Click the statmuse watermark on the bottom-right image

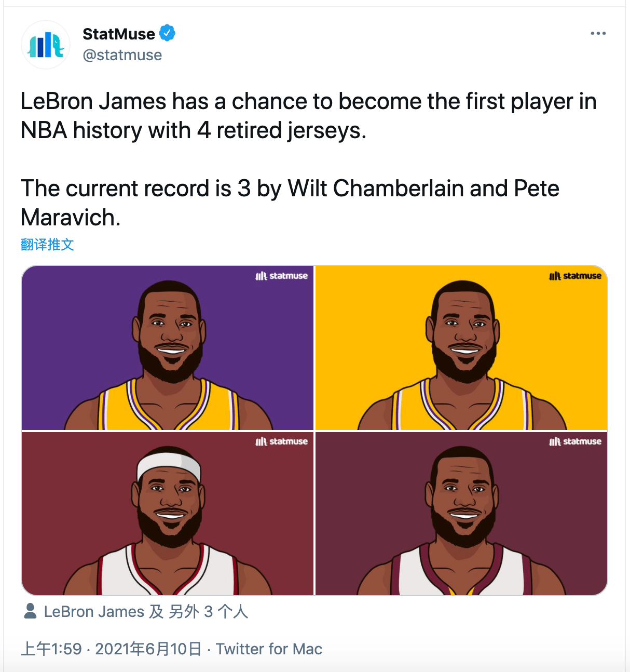[x=575, y=441]
